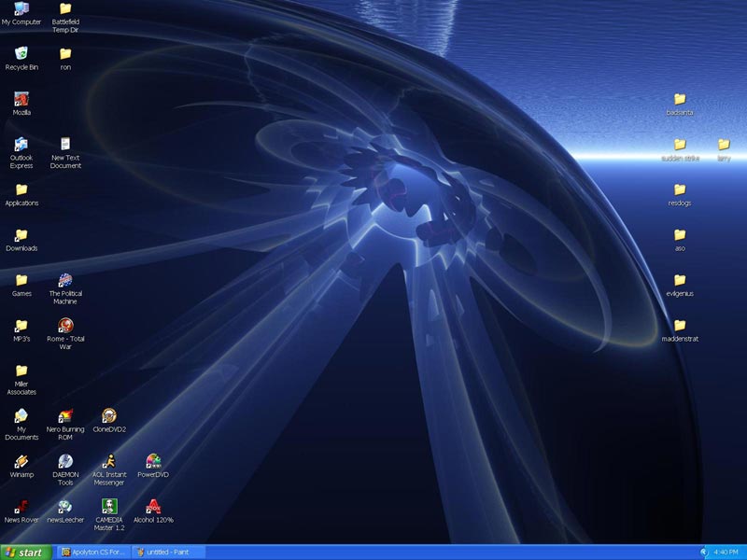
Task: Click the CAMEDIA Master 1.2 icon
Action: pyautogui.click(x=109, y=507)
